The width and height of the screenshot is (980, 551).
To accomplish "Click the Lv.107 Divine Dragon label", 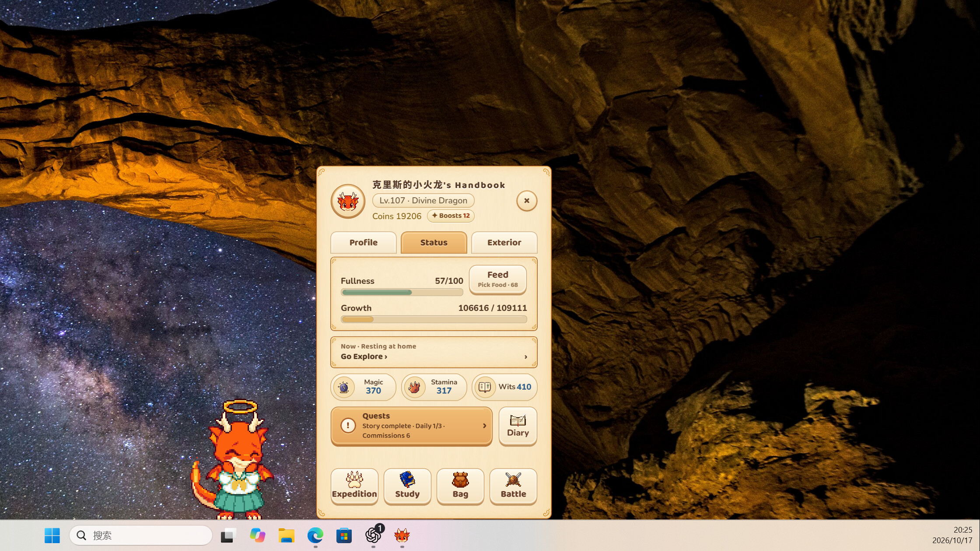I will click(423, 201).
